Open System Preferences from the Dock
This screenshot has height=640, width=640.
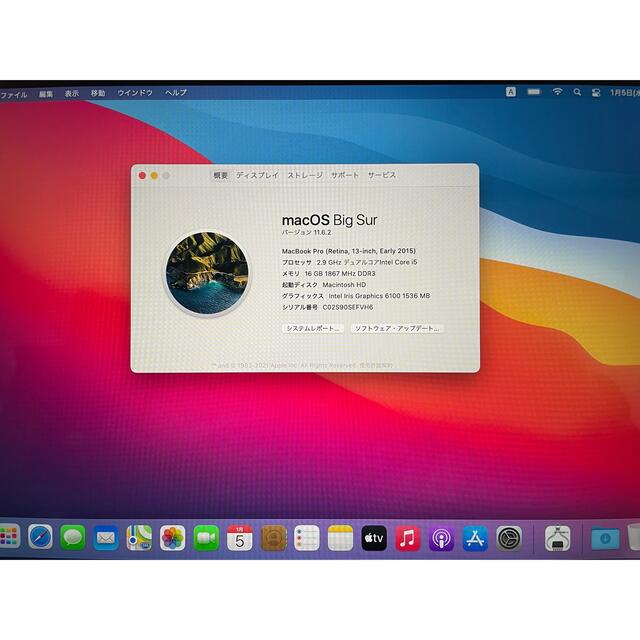509,539
